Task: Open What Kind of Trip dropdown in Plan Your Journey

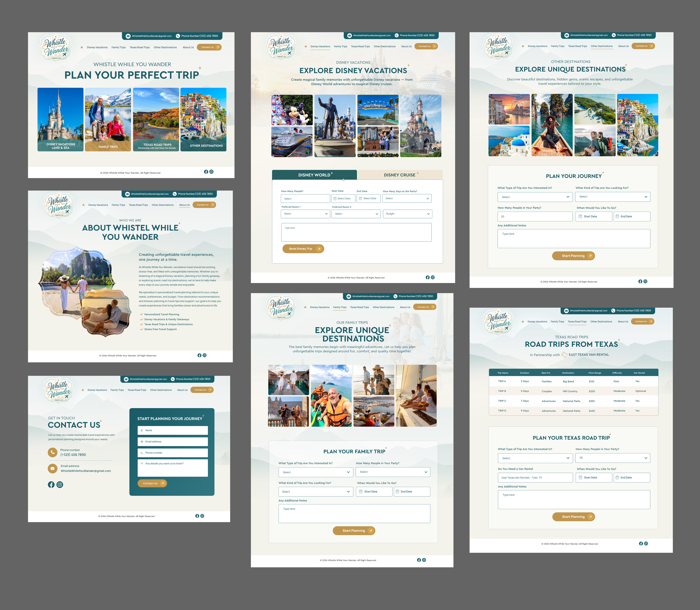Action: [x=613, y=197]
